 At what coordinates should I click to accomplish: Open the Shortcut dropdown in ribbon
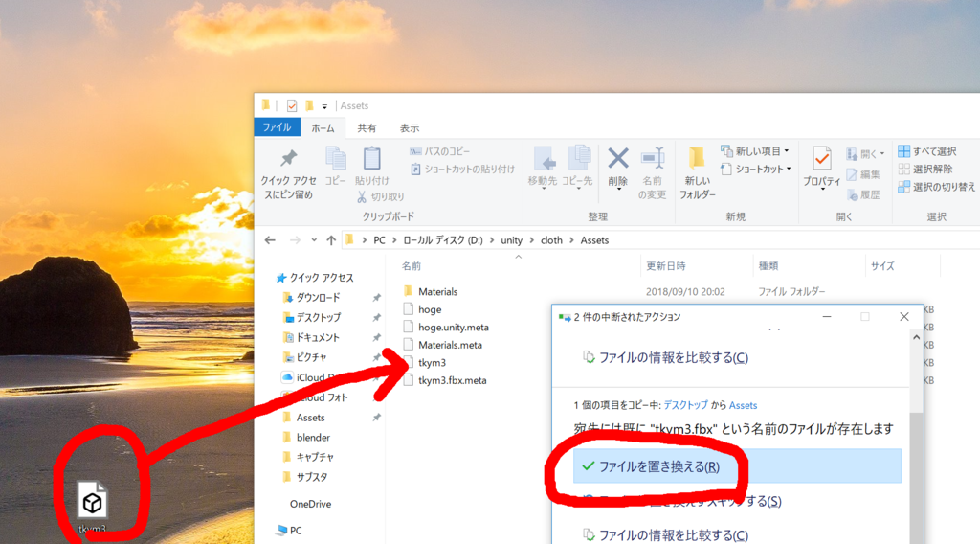coord(756,169)
